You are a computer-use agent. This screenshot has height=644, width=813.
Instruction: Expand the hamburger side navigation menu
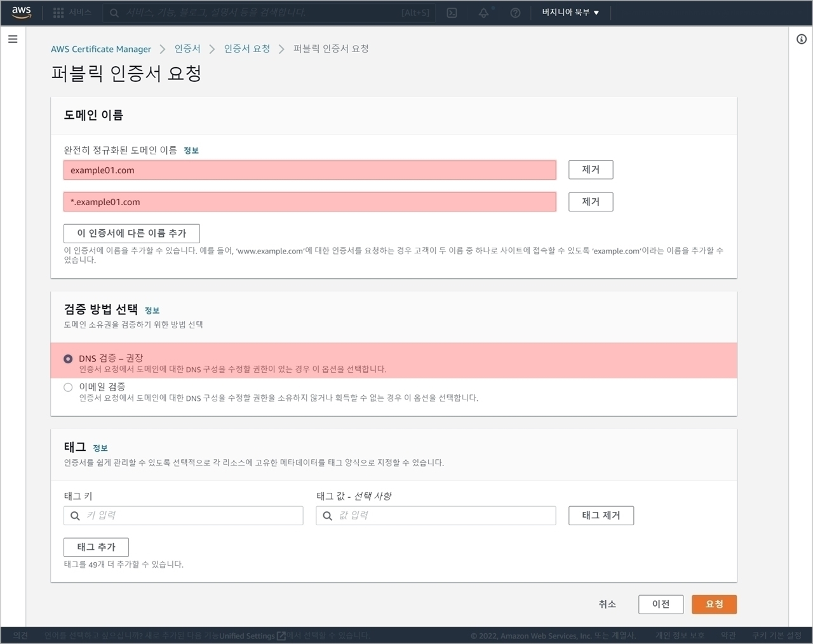click(13, 39)
